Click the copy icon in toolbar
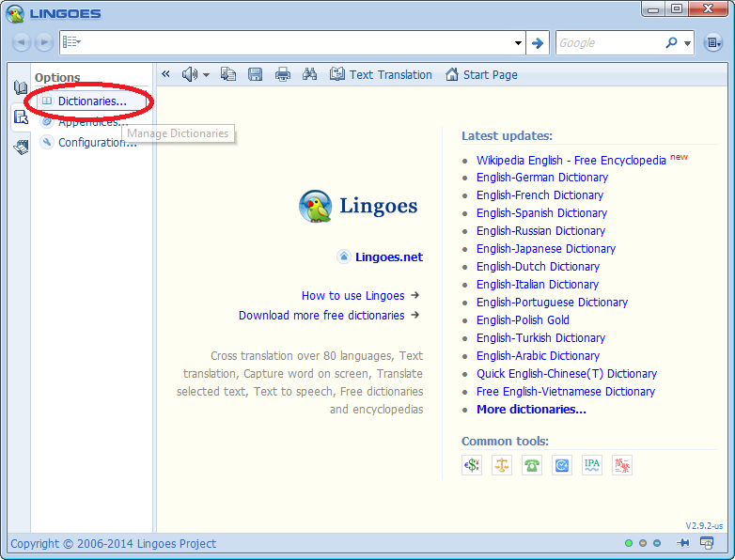This screenshot has height=560, width=735. coord(228,74)
